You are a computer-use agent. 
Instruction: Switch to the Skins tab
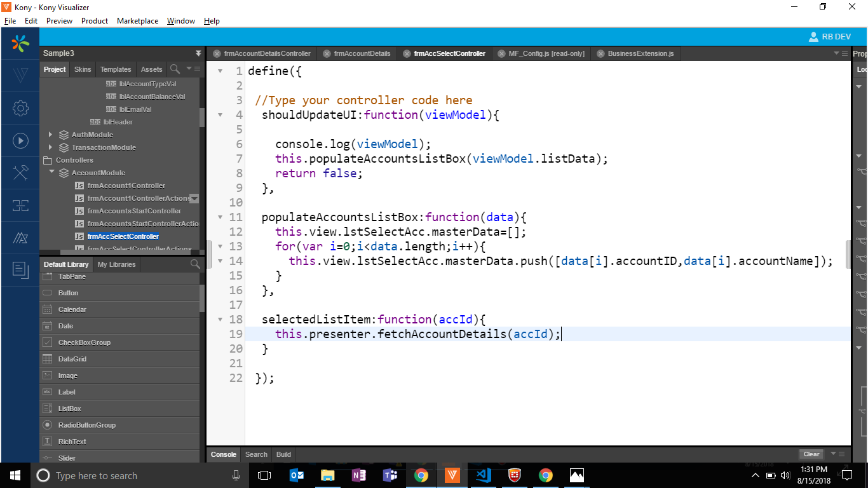coord(83,69)
